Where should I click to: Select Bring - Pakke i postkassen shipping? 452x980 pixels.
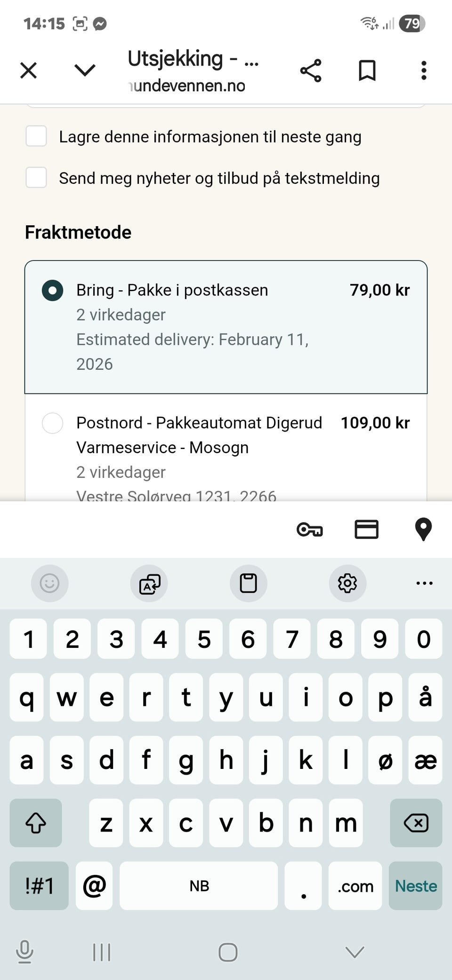pyautogui.click(x=226, y=327)
